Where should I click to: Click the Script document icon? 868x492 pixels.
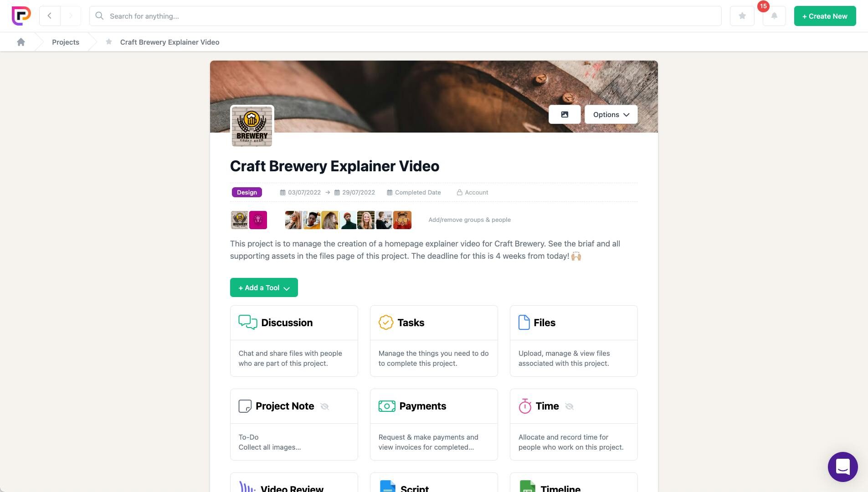[x=388, y=486]
